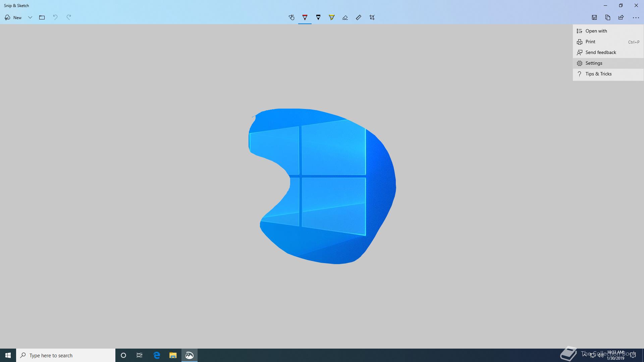The width and height of the screenshot is (644, 362).
Task: Select the yellow Highlighter tool
Action: pyautogui.click(x=332, y=17)
